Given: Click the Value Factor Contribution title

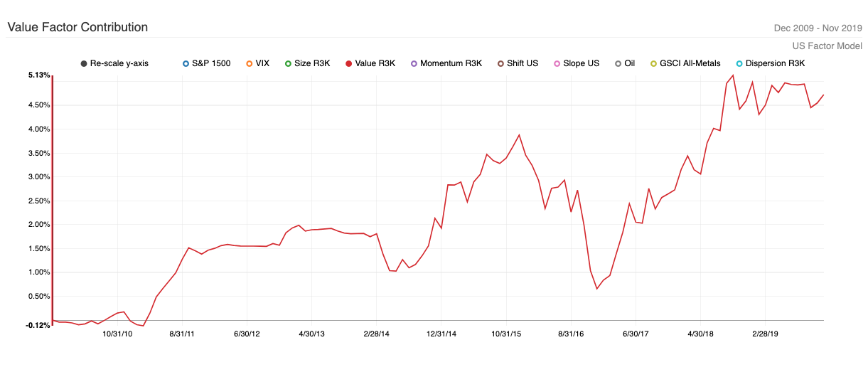Looking at the screenshot, I should (77, 27).
